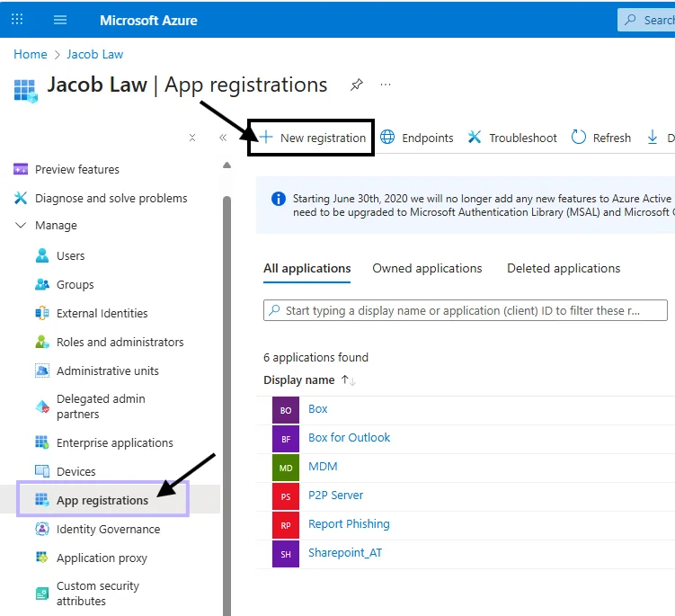
Task: Click the New registration button
Action: (x=311, y=138)
